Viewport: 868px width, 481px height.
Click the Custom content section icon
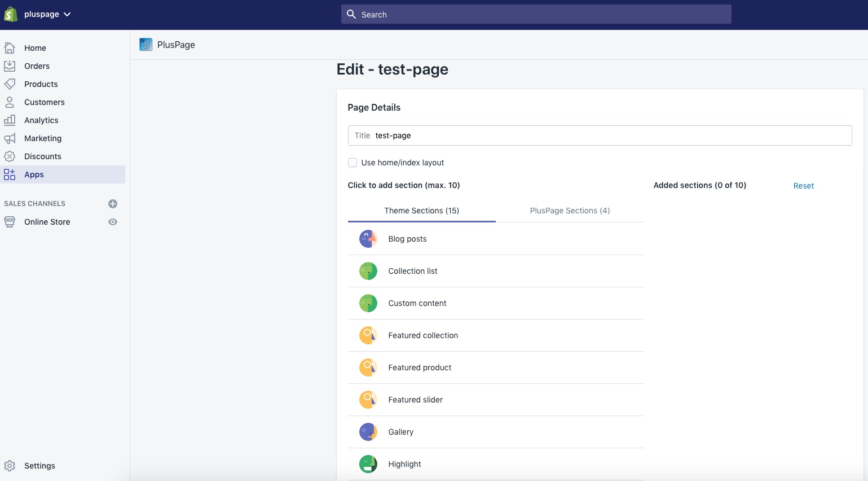click(368, 303)
